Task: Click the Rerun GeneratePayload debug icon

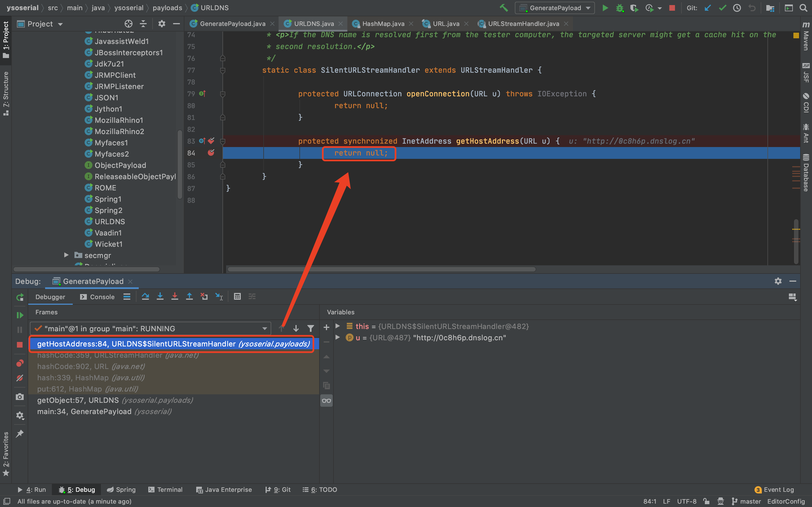Action: [20, 297]
